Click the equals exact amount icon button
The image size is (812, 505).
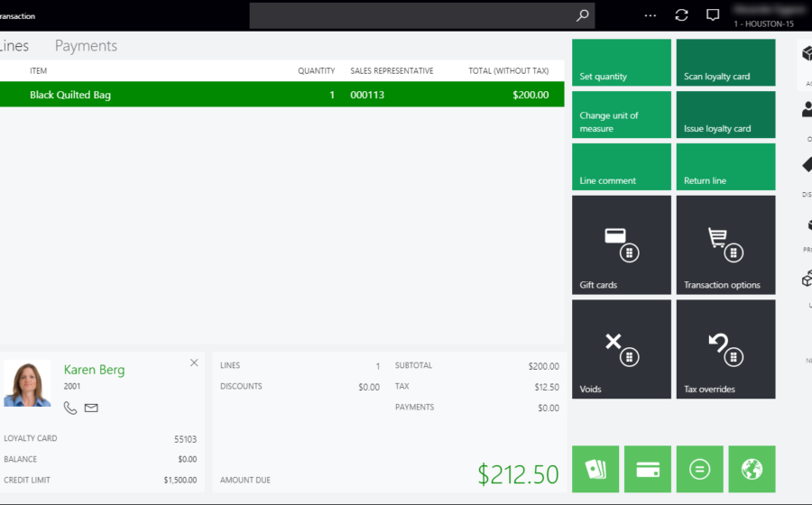(699, 469)
